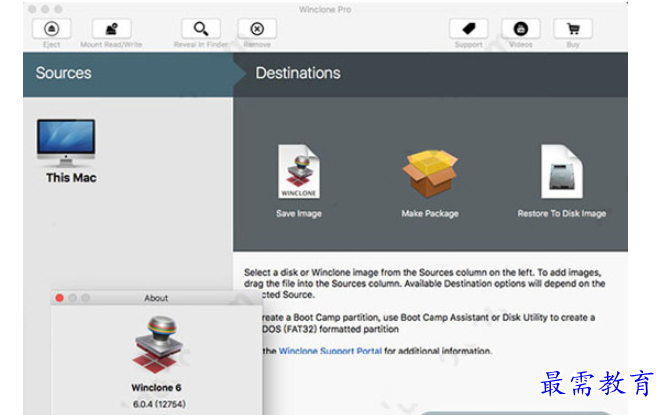Click the Buy shopping cart icon
The image size is (662, 415).
tap(573, 29)
